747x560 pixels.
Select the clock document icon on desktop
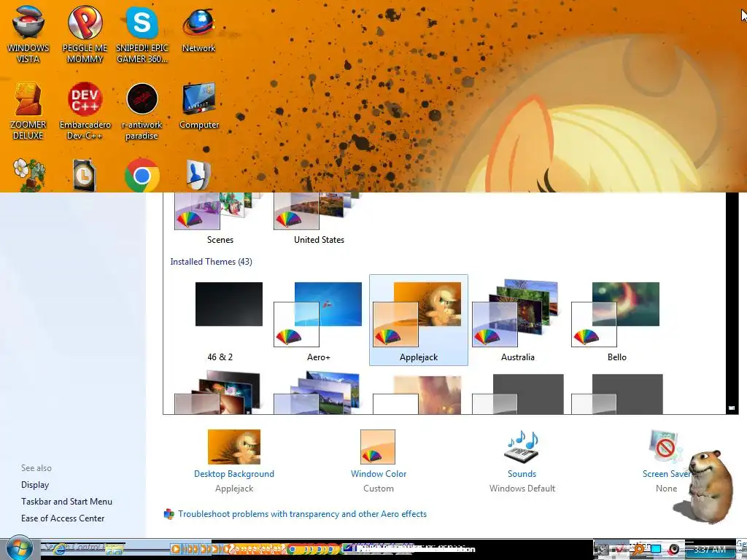point(85,175)
